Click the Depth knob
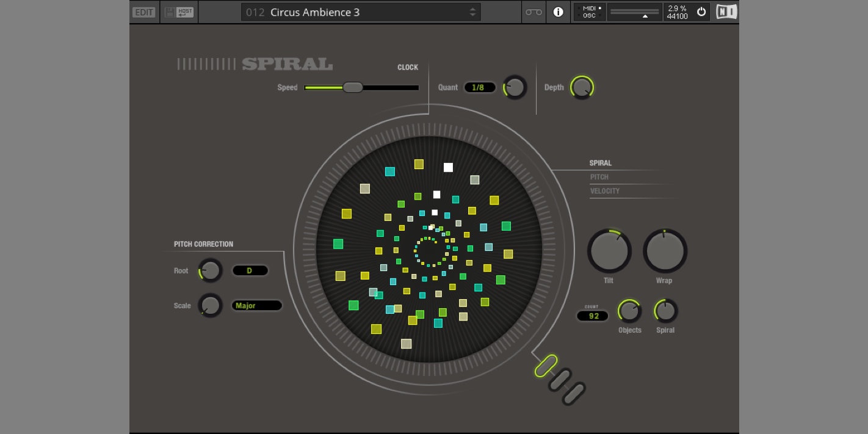Image resolution: width=868 pixels, height=434 pixels. 582,88
